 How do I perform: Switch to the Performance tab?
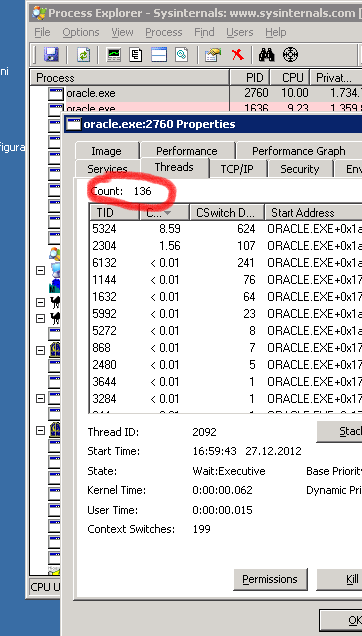point(187,151)
